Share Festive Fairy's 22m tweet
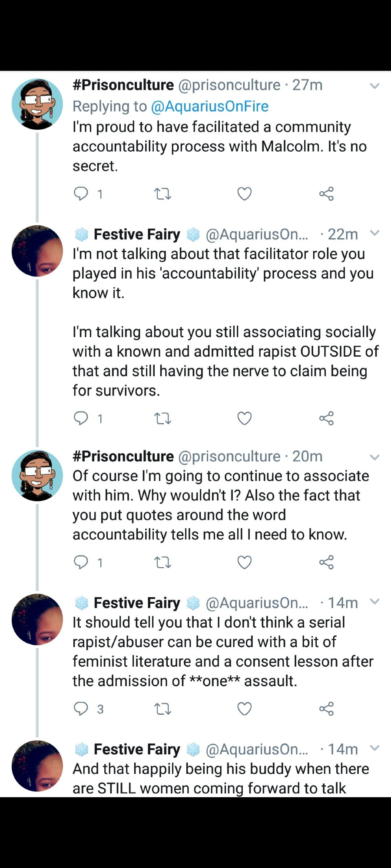391x868 pixels. tap(326, 418)
